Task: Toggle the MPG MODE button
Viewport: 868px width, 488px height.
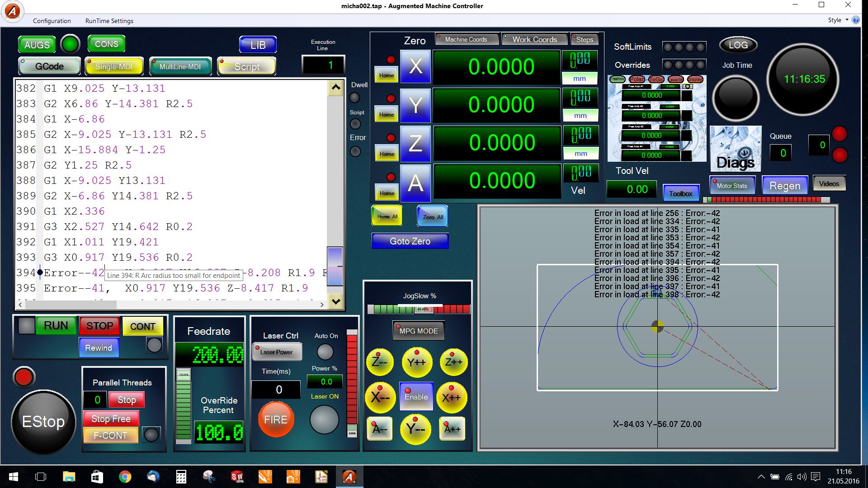Action: pyautogui.click(x=418, y=331)
